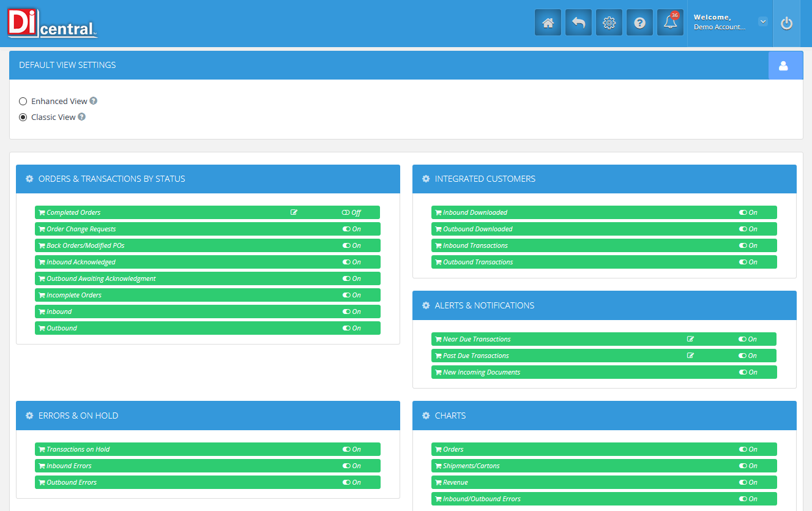Viewport: 812px width, 511px height.
Task: Click the Alerts & Notifications header
Action: pyautogui.click(x=605, y=305)
